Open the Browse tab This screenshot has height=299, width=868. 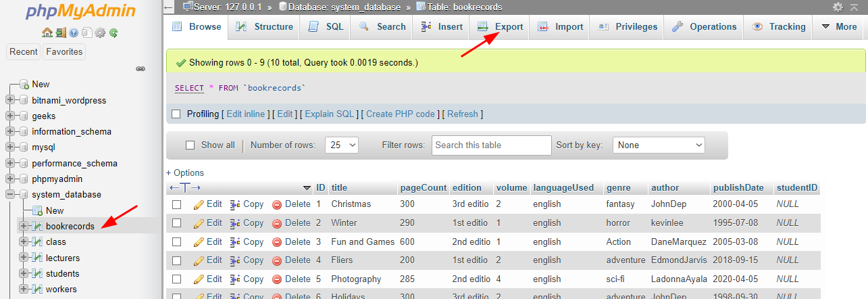pyautogui.click(x=197, y=27)
